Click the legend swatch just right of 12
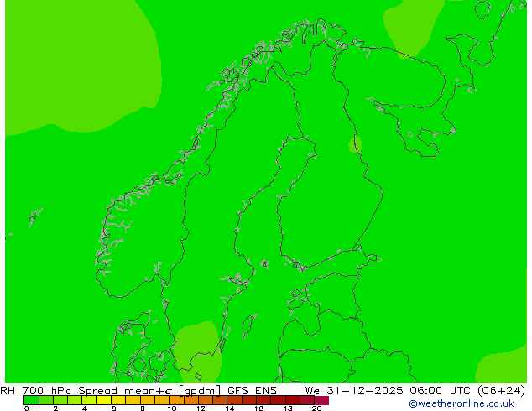Image resolution: width=532 pixels, height=411 pixels. tap(206, 400)
